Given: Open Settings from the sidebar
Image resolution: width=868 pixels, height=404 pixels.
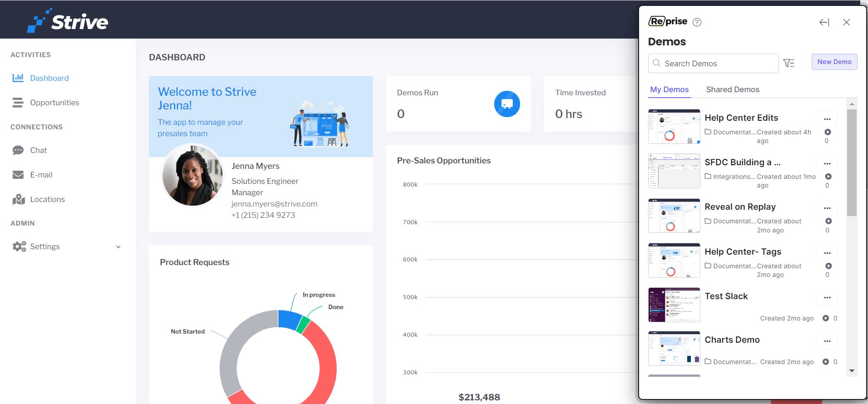Looking at the screenshot, I should (45, 246).
